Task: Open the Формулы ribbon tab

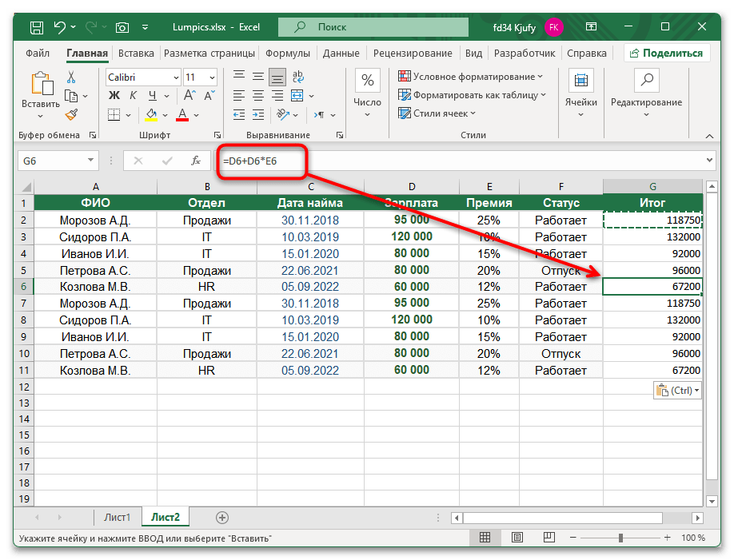Action: [x=287, y=54]
